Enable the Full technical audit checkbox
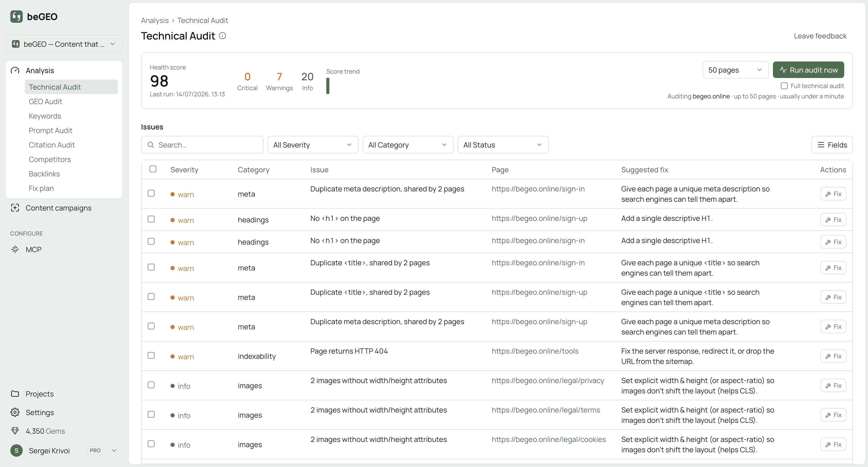 (x=784, y=85)
